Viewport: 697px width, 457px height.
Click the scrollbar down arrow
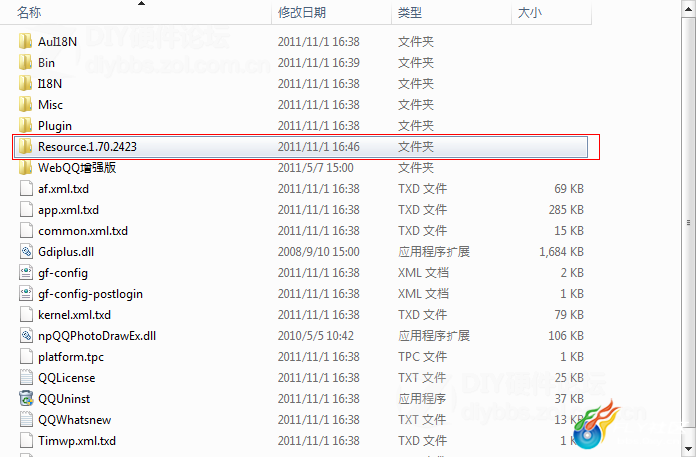click(x=688, y=449)
